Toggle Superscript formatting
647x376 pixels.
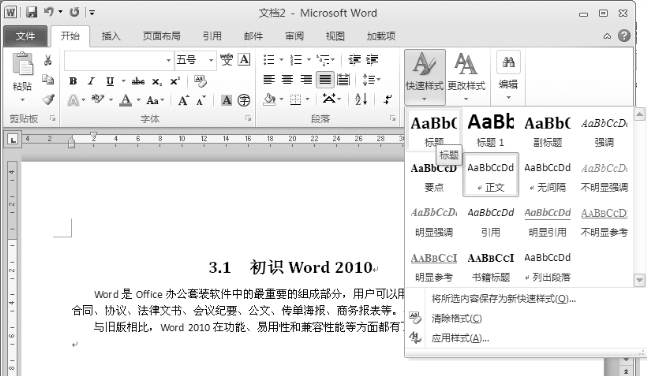point(175,81)
